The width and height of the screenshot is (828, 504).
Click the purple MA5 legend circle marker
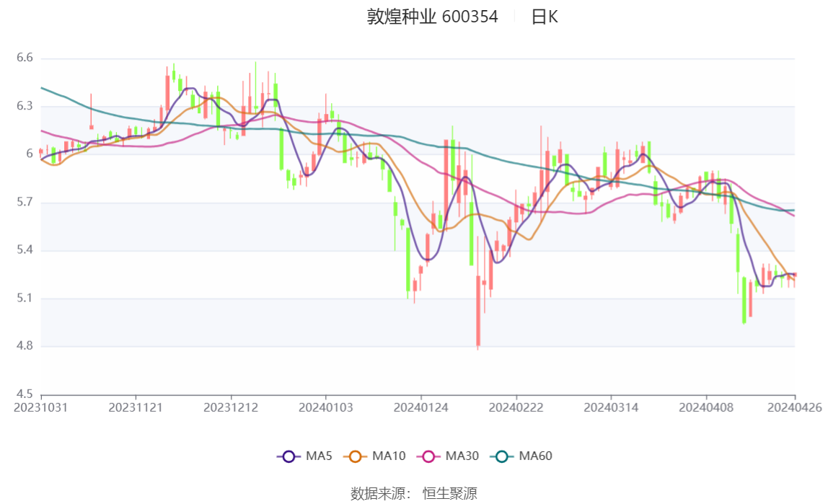coord(289,456)
